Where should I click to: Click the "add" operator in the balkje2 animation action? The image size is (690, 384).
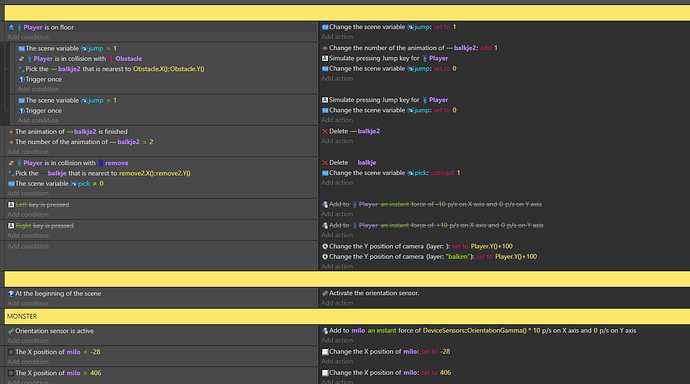click(x=486, y=48)
